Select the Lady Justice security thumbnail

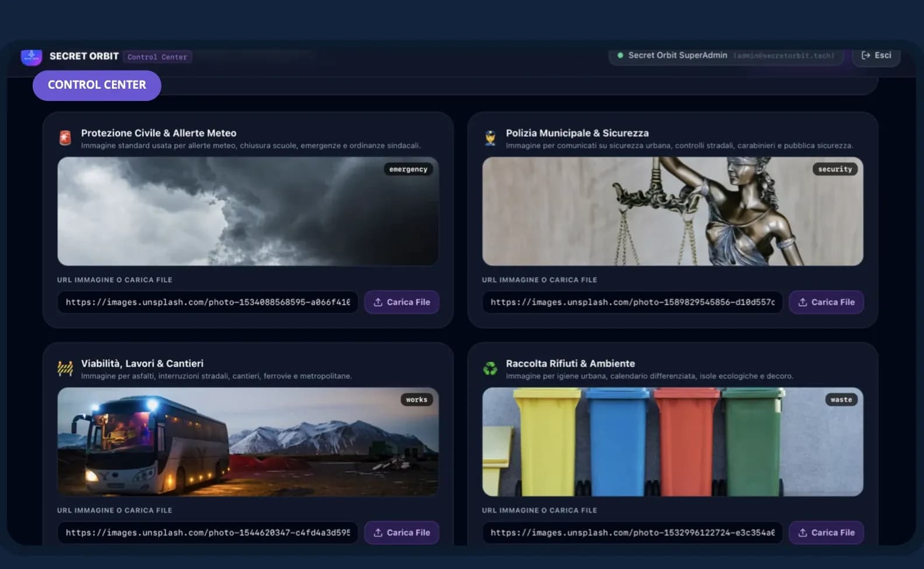[673, 211]
